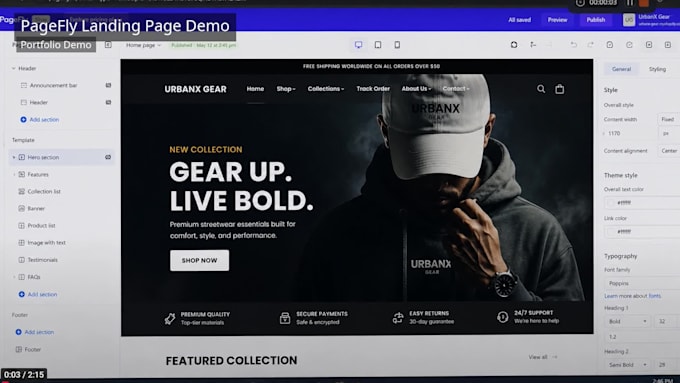Screen dimensions: 680x383
Task: Click the URBANX GEAR store logo
Action: point(195,89)
